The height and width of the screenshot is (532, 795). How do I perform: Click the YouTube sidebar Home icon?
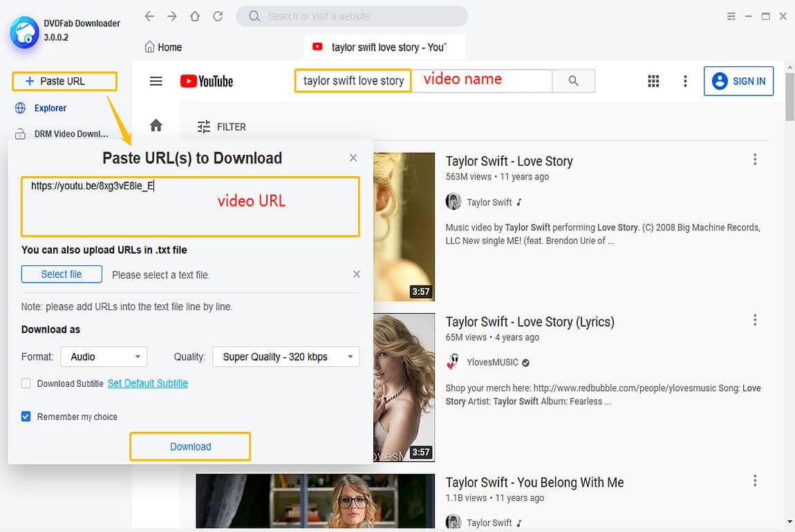tap(156, 125)
